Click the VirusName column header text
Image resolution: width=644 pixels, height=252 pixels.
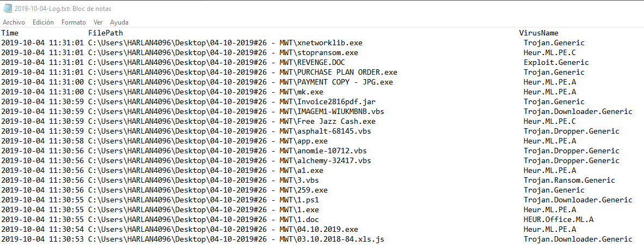(x=538, y=33)
